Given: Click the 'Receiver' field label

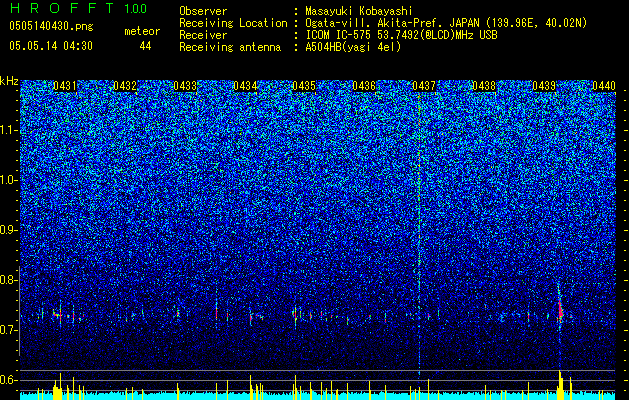Looking at the screenshot, I should click(203, 35).
